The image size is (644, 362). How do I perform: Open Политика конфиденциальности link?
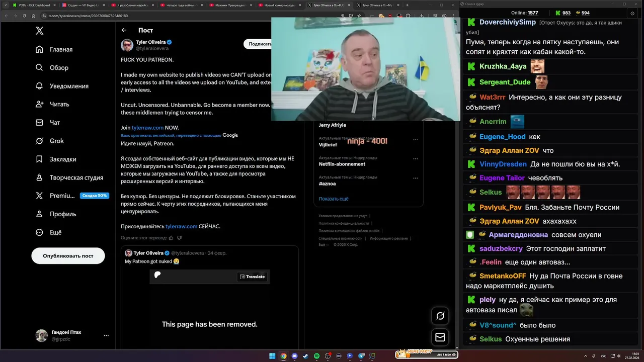tap(344, 223)
